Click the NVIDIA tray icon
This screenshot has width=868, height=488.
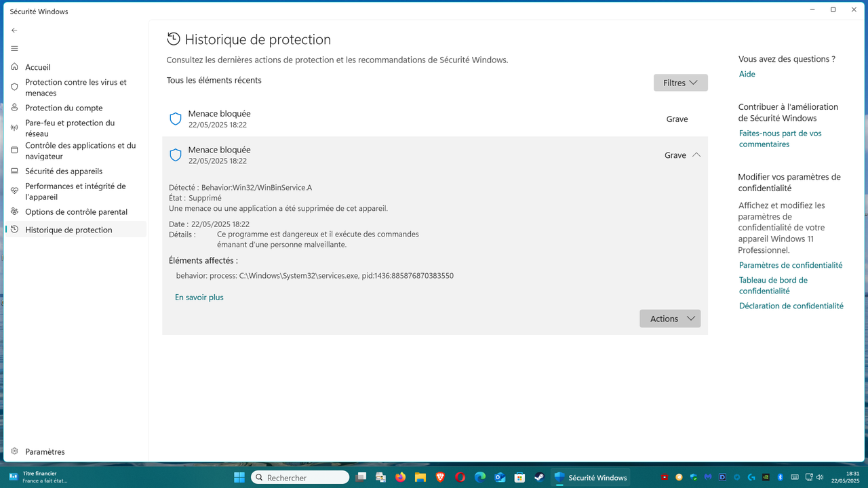coord(766,477)
